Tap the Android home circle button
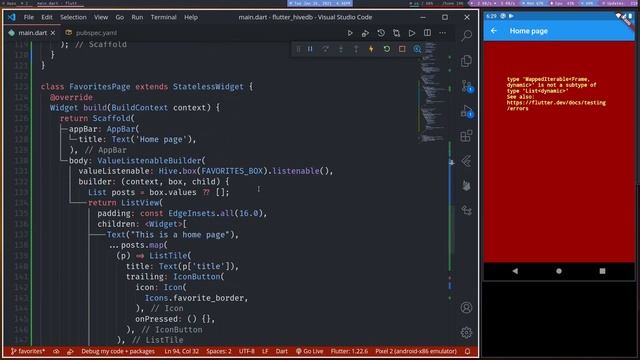Image resolution: width=640 pixels, height=360 pixels. pos(559,271)
